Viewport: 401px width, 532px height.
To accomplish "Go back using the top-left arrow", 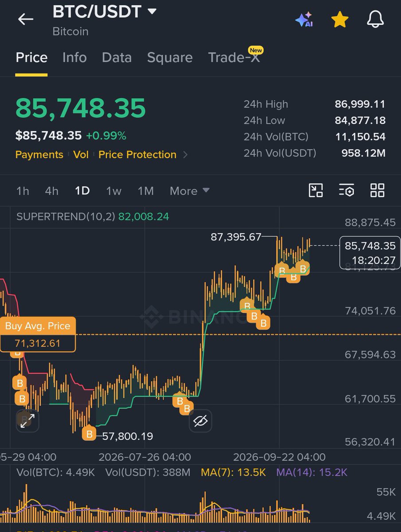I will point(26,19).
